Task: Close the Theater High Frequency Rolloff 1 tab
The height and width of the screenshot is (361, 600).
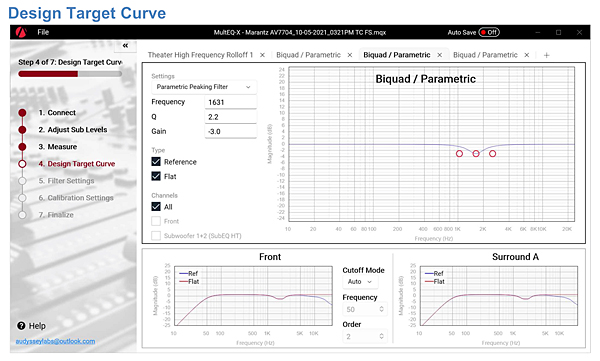Action: click(x=262, y=55)
